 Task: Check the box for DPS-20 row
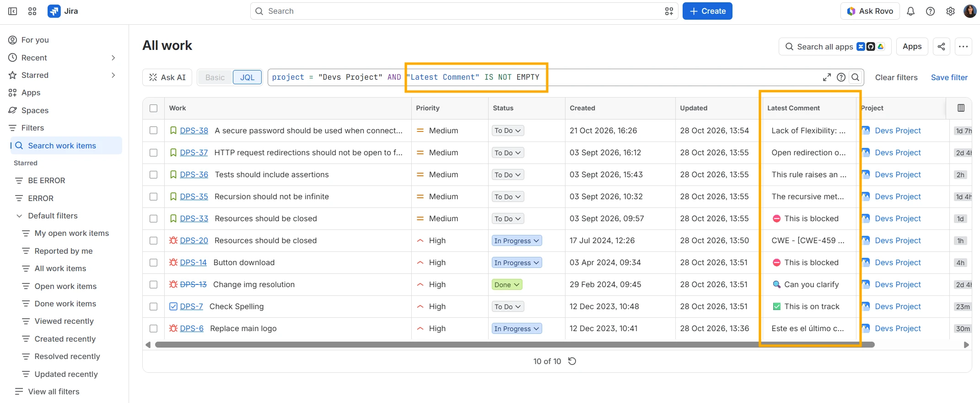pos(153,240)
